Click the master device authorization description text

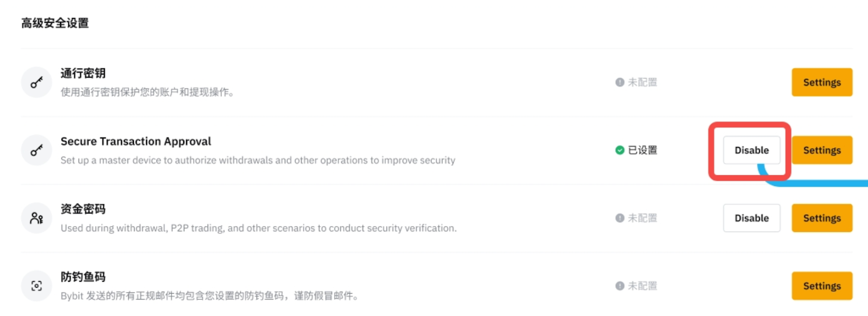(x=258, y=160)
